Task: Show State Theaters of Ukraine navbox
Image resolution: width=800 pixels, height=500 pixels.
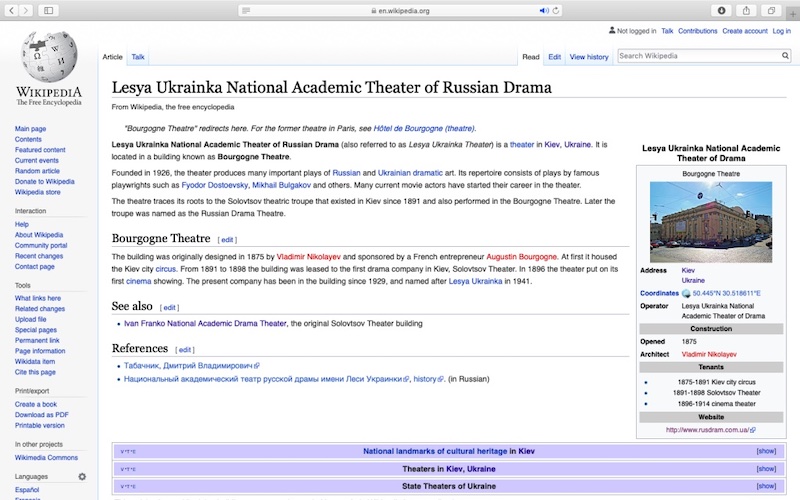Action: pos(766,486)
